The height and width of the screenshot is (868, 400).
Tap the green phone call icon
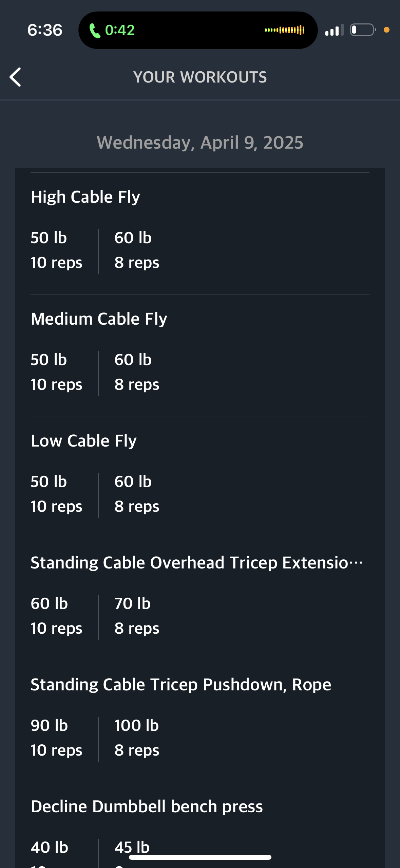(x=95, y=31)
